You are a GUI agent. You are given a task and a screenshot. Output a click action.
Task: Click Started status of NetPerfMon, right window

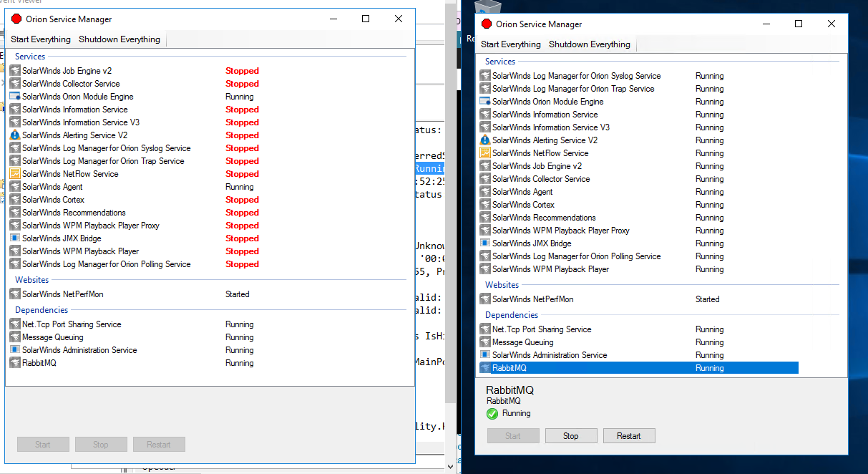tap(708, 299)
